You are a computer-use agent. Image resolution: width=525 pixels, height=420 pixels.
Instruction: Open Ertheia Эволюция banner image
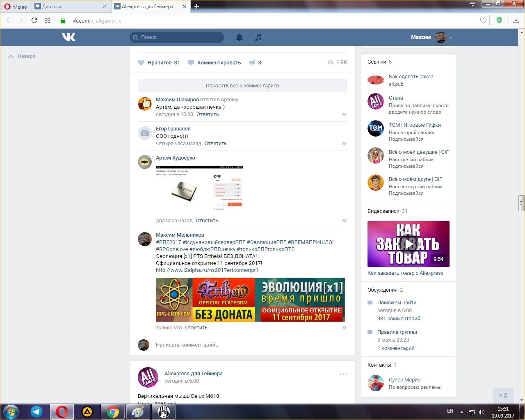(250, 300)
